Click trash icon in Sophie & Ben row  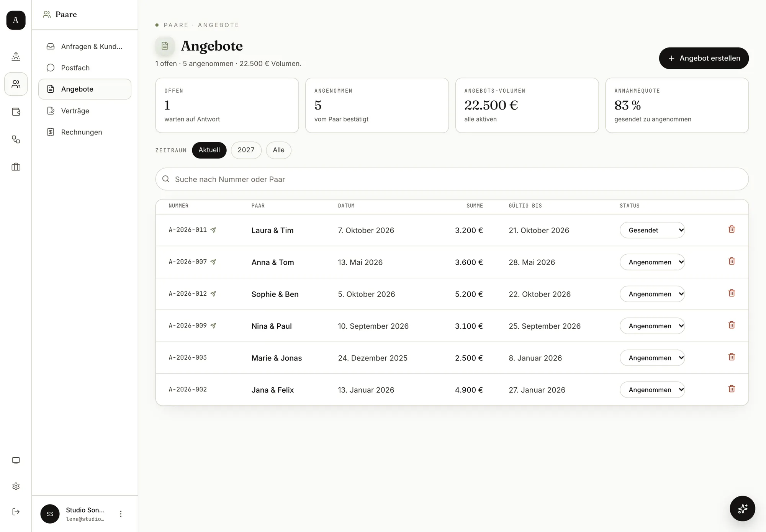tap(732, 293)
